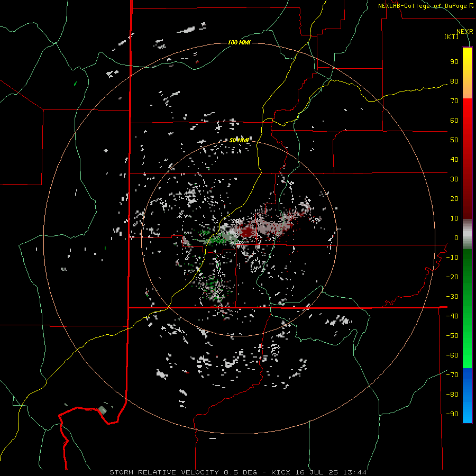This screenshot has width=476, height=476.
Task: Click the 30 knot scale label
Action: [x=454, y=179]
